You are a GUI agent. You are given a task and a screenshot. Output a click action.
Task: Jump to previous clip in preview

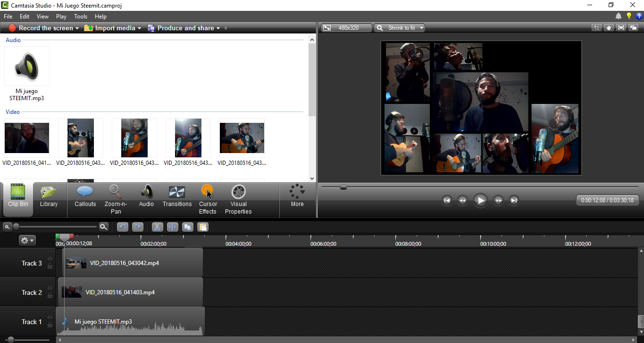pyautogui.click(x=447, y=200)
